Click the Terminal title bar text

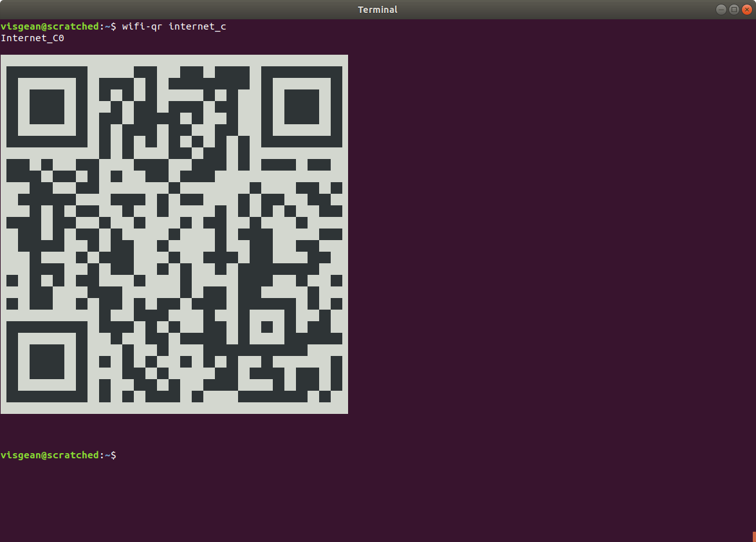[378, 10]
